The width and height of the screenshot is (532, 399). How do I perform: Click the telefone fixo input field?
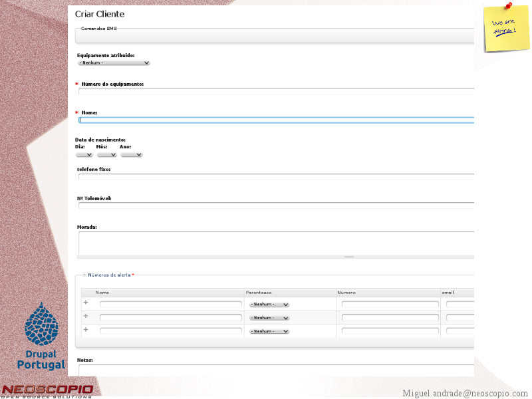(276, 177)
